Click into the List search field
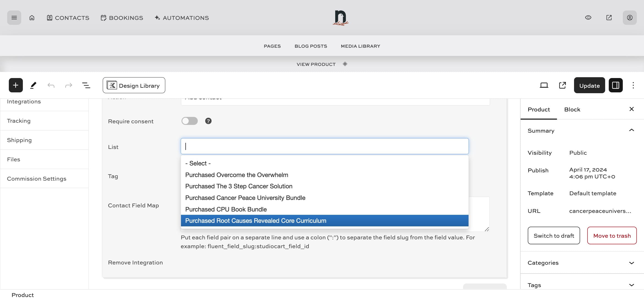Image resolution: width=644 pixels, height=300 pixels. 324,146
